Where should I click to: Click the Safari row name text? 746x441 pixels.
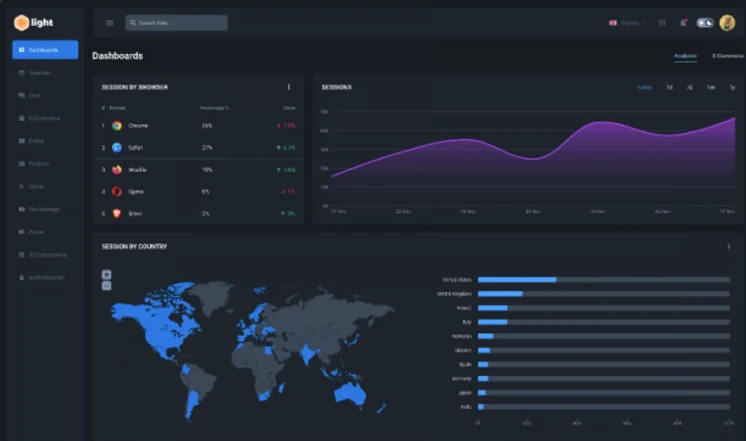pos(136,147)
